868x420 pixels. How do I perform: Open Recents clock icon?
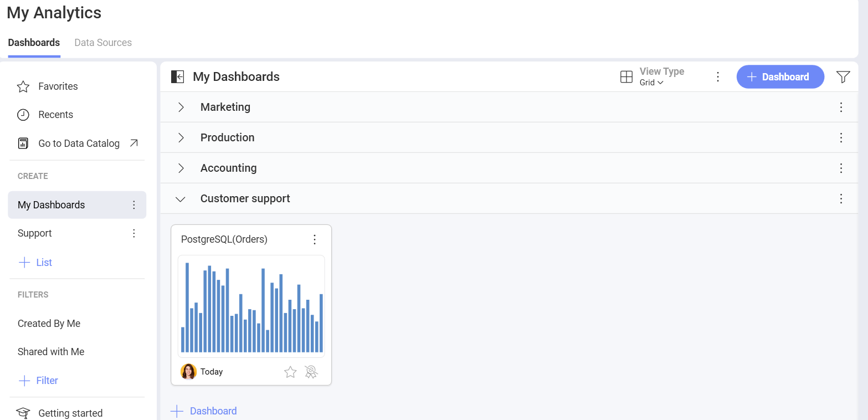(x=23, y=115)
